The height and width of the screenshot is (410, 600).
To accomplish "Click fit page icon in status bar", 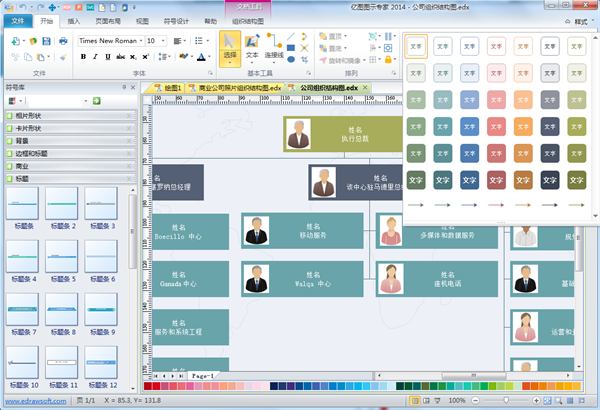I will [x=547, y=400].
